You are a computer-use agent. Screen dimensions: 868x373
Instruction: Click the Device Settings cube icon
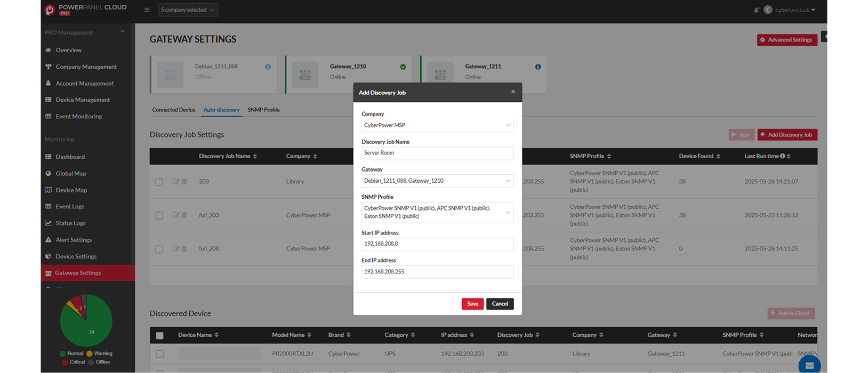pos(49,256)
